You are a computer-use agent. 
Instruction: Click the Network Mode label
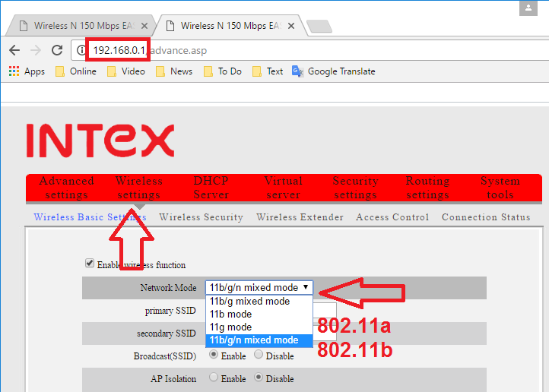(168, 288)
